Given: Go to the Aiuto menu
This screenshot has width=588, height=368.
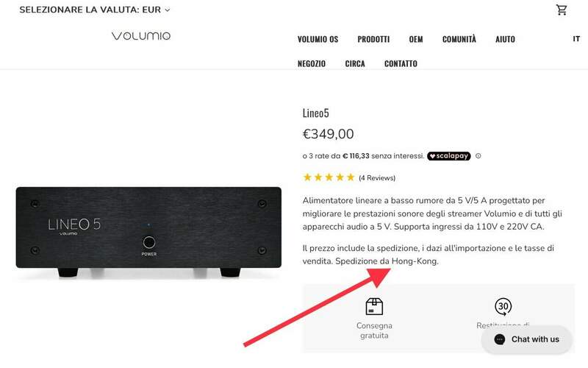Looking at the screenshot, I should point(505,39).
